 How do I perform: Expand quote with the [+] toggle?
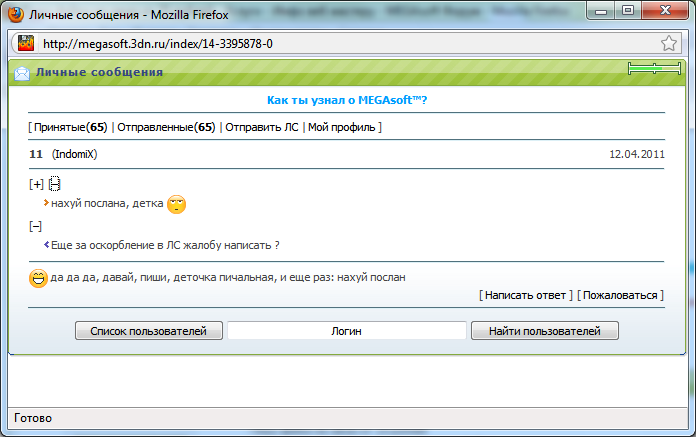pyautogui.click(x=36, y=184)
